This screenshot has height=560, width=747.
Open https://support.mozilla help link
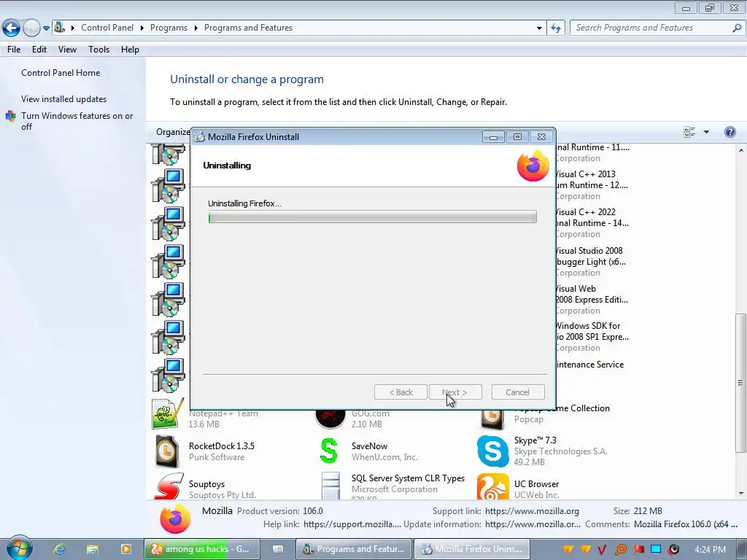coord(352,524)
